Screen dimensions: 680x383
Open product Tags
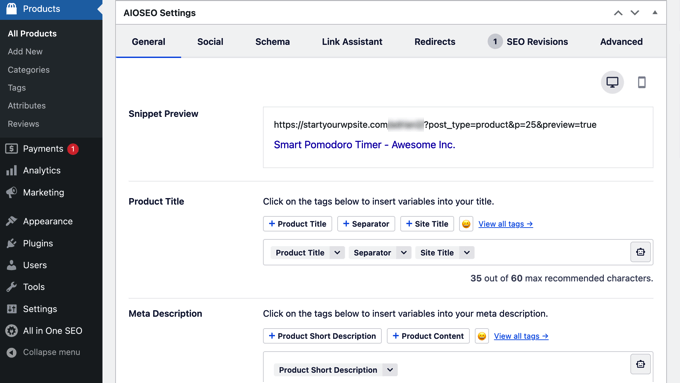16,88
